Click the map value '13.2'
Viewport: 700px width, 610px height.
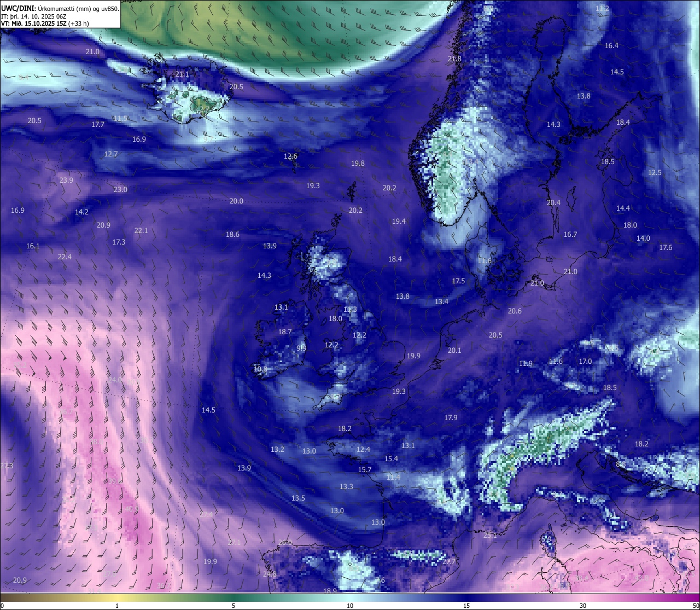pyautogui.click(x=277, y=450)
